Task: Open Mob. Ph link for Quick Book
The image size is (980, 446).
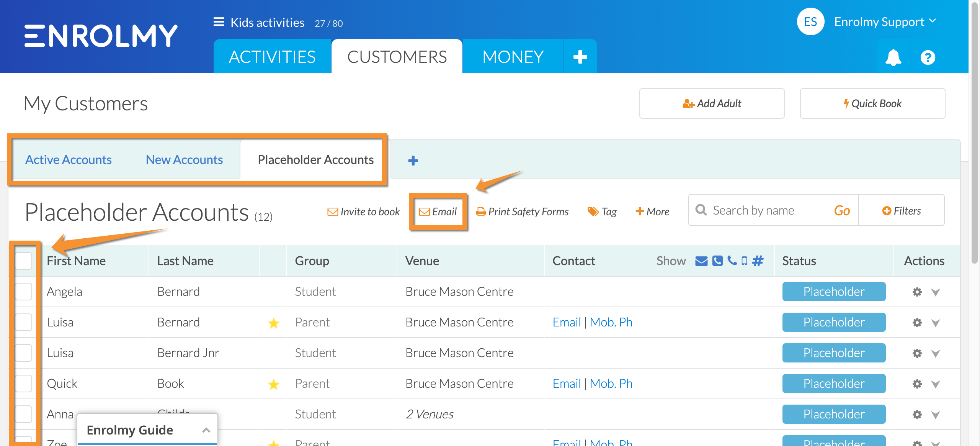Action: click(611, 384)
